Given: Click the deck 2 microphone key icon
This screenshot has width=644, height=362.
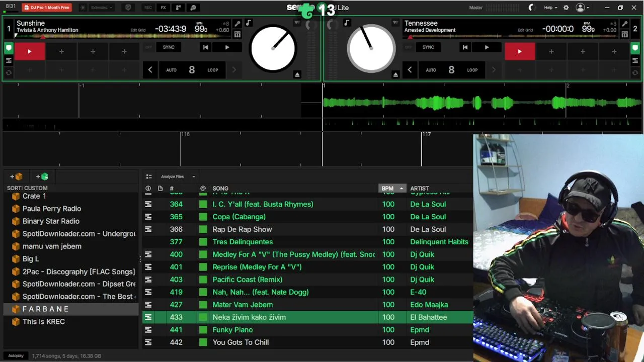Looking at the screenshot, I should (x=624, y=24).
